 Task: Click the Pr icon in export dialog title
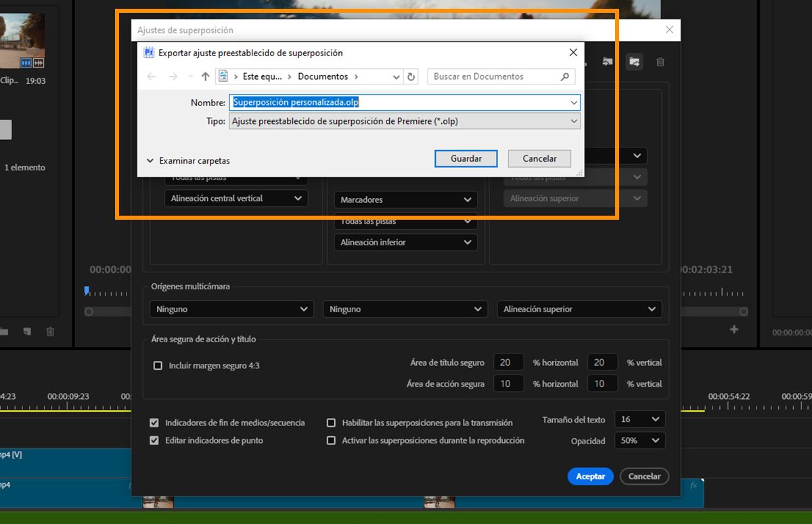[x=148, y=52]
